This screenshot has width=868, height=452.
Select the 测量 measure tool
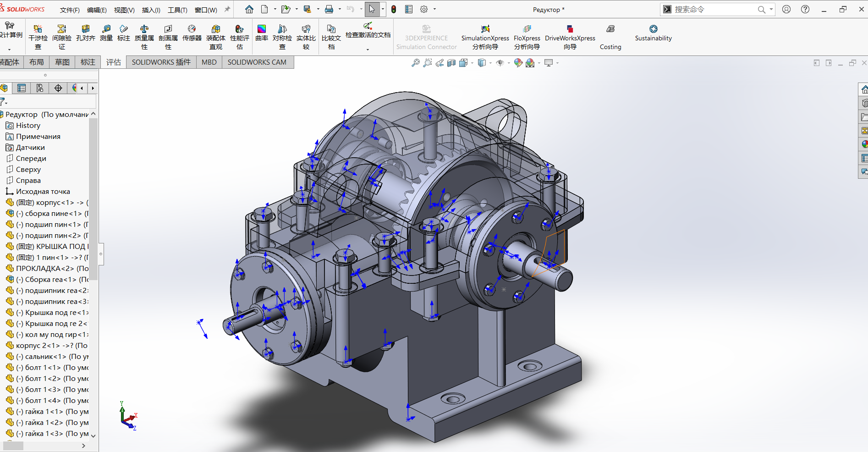(106, 33)
